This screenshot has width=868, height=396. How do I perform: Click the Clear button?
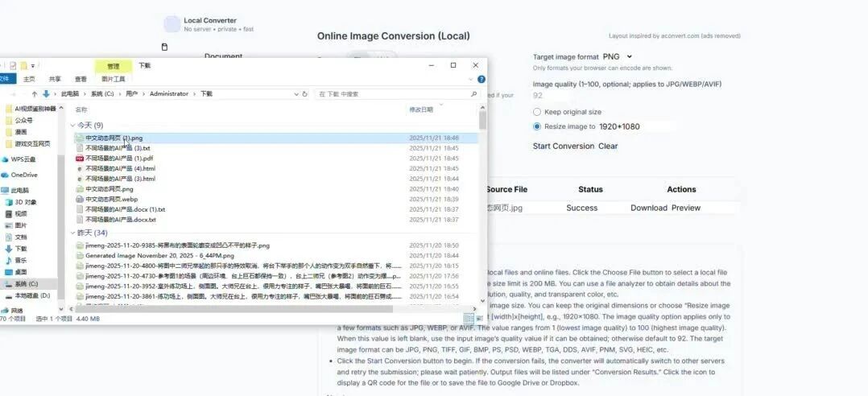coord(608,146)
